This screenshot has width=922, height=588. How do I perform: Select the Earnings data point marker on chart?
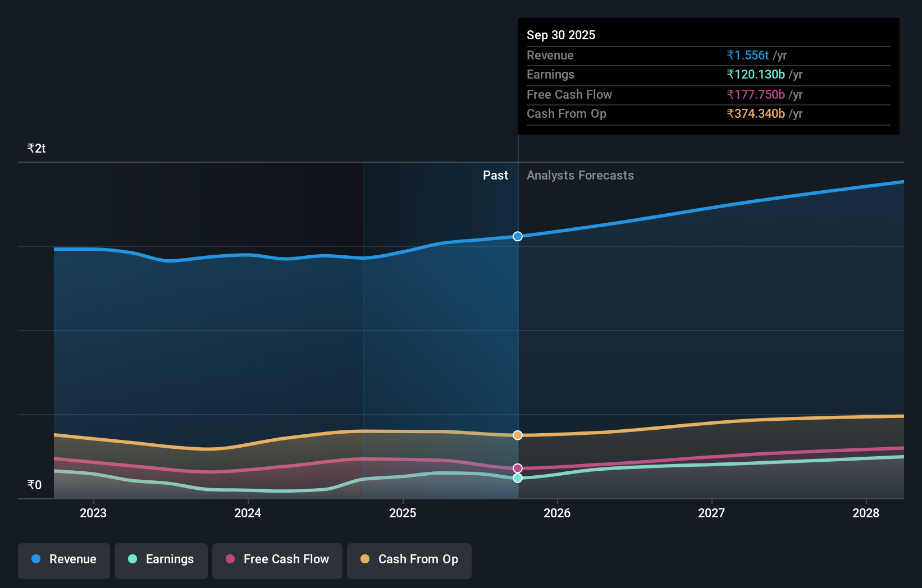[x=517, y=477]
